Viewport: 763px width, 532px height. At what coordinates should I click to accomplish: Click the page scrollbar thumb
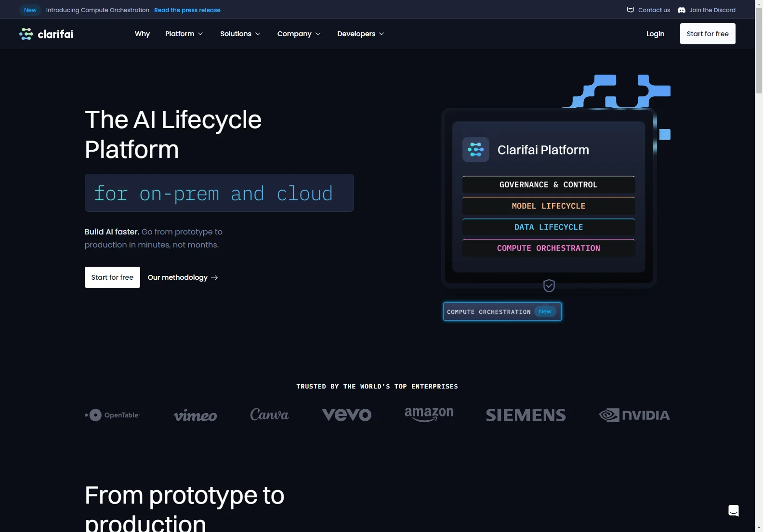point(759,52)
